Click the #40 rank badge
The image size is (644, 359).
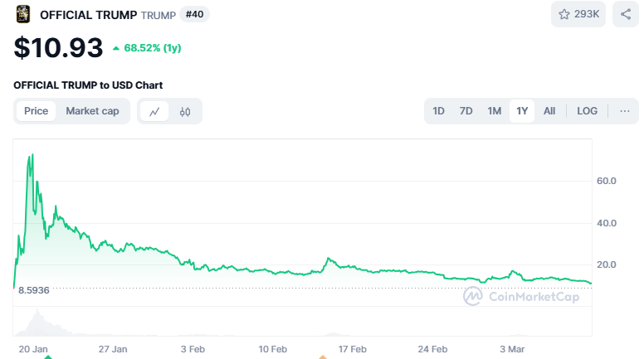[x=195, y=14]
